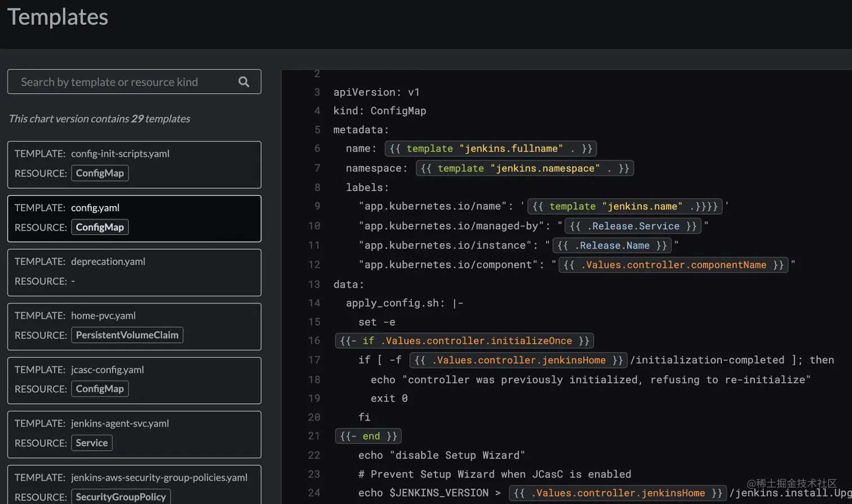Click the .Release.Name expression on line 11
This screenshot has height=504, width=852.
coord(612,246)
